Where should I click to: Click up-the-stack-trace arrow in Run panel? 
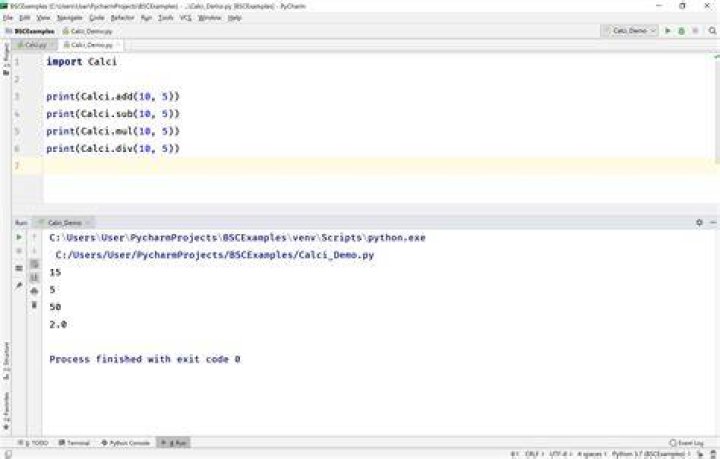pyautogui.click(x=34, y=237)
